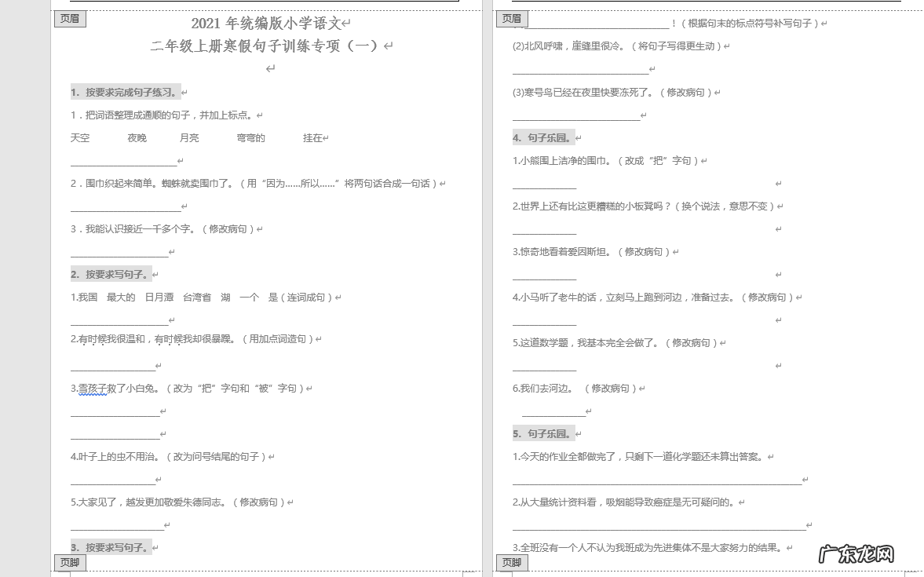Click the 页脚 footer tag on the left page
Image resolution: width=924 pixels, height=577 pixels.
click(70, 562)
